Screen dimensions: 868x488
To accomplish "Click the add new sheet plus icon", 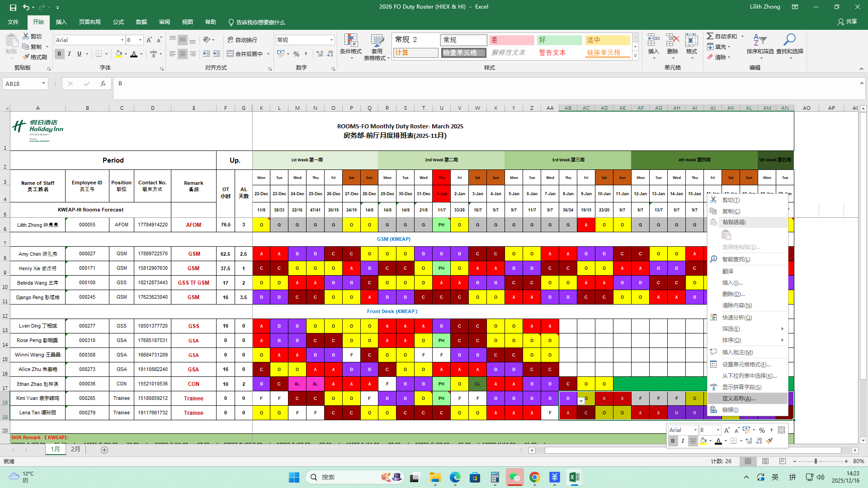I will [104, 450].
